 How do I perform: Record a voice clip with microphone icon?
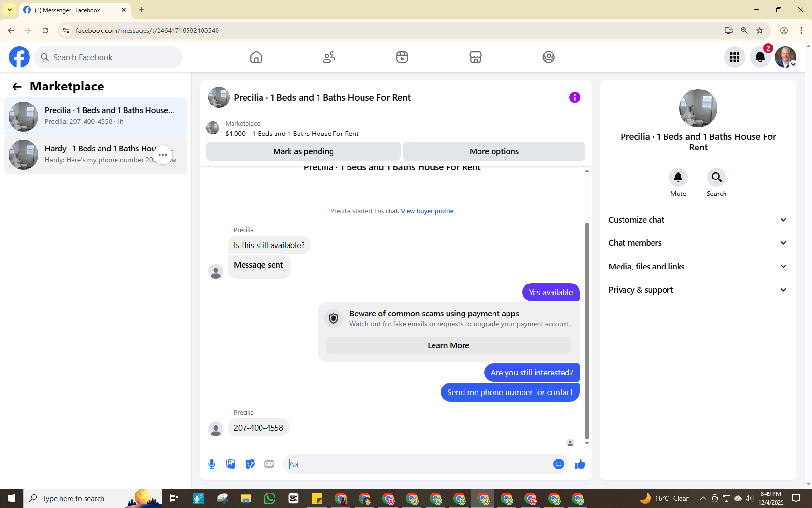click(212, 464)
